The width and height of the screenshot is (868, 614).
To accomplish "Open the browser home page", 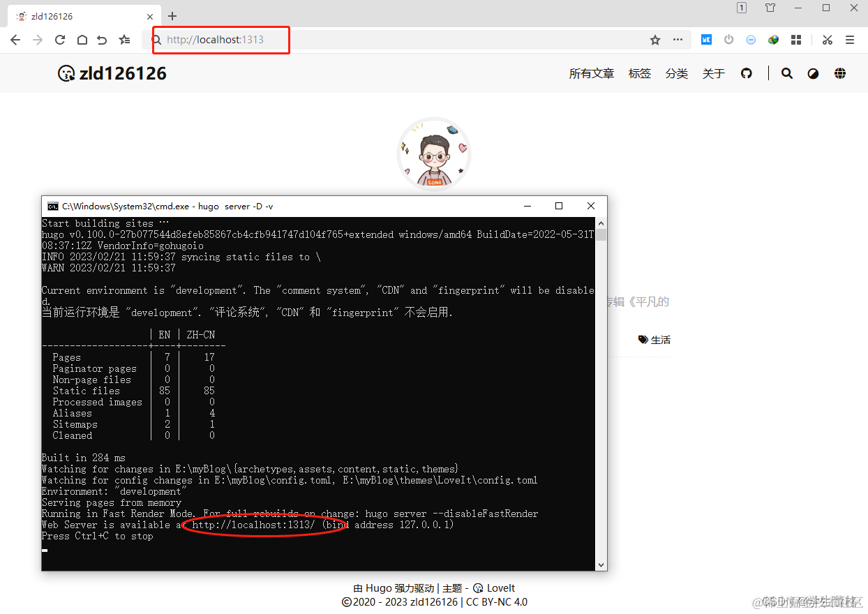I will point(82,40).
